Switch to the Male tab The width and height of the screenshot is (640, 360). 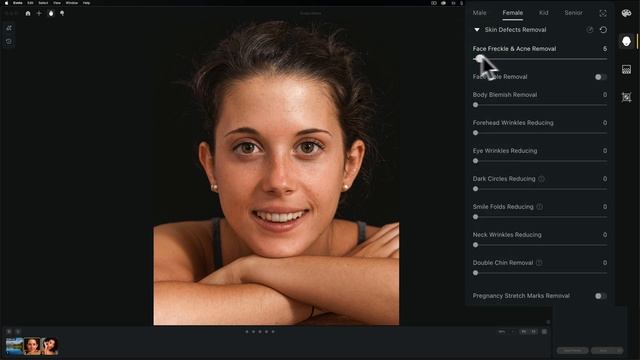click(480, 13)
